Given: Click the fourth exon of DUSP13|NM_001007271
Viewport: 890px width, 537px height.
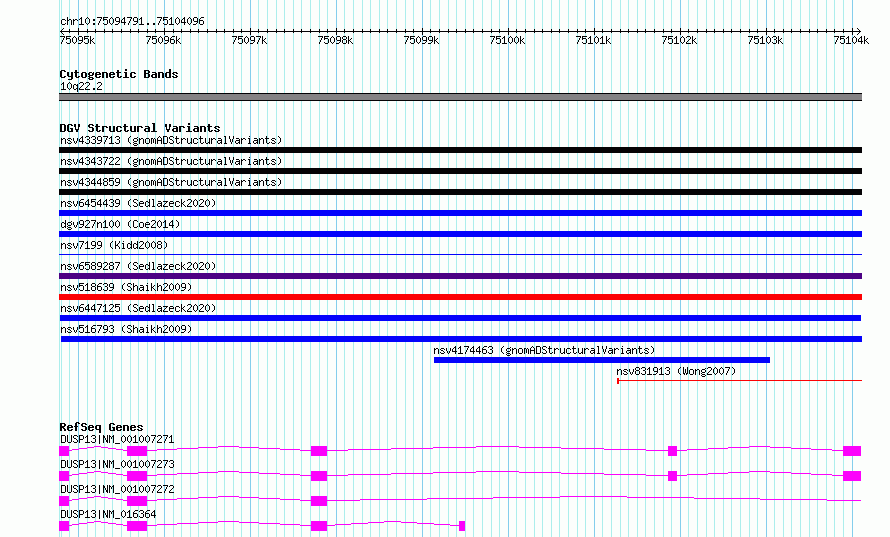Looking at the screenshot, I should pos(673,451).
